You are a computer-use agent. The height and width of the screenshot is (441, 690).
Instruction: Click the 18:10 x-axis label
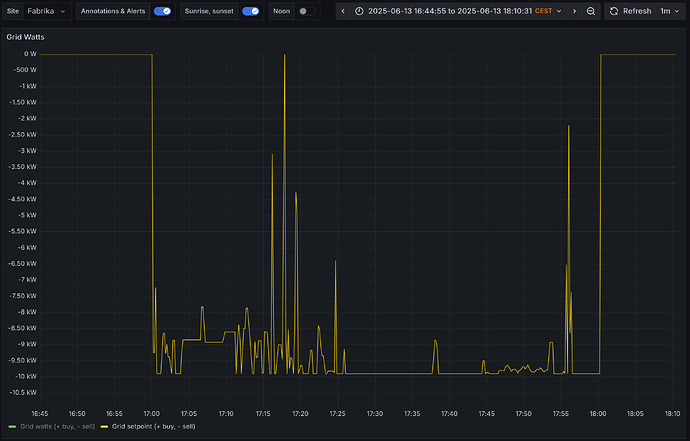[672, 414]
